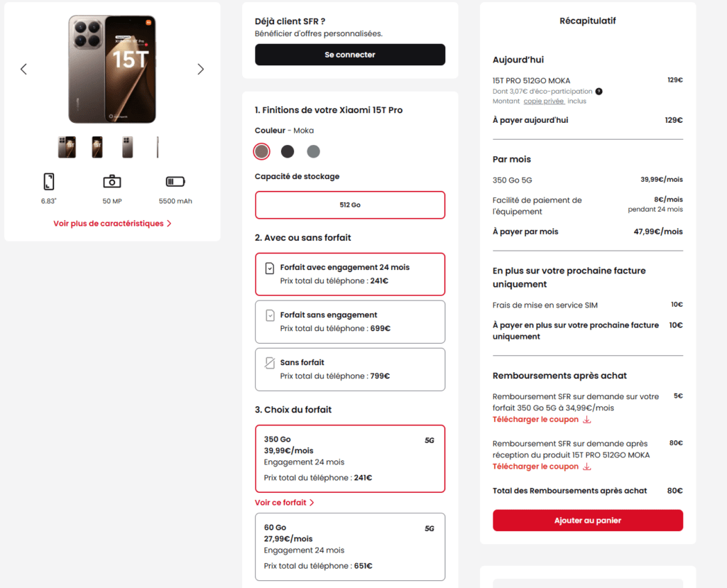Select the 60 Go 5G plan

coord(350,547)
